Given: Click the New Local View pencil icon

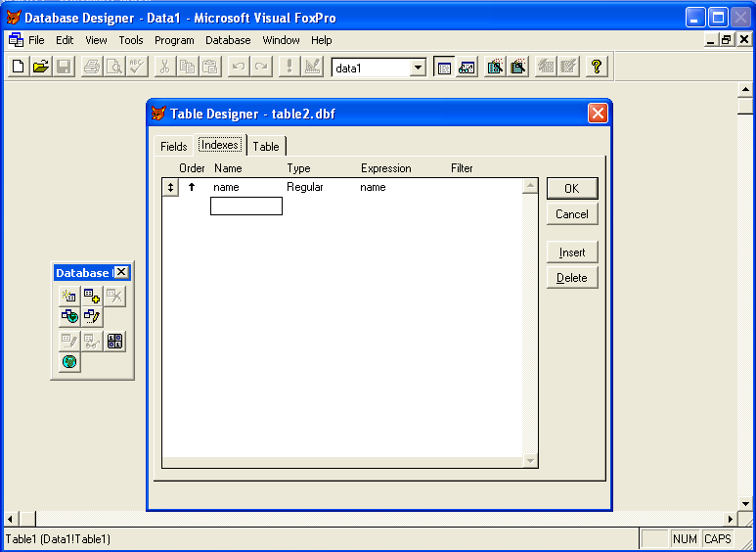Looking at the screenshot, I should click(x=92, y=317).
